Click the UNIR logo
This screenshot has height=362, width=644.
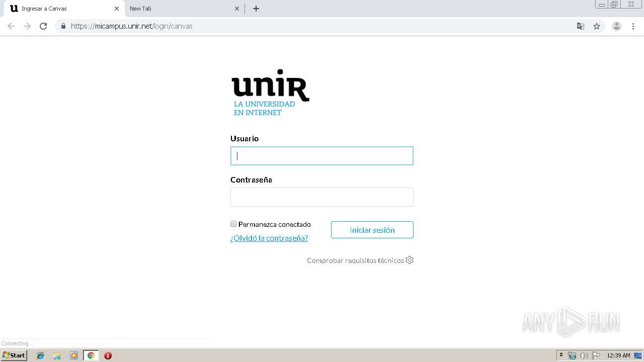pos(271,93)
